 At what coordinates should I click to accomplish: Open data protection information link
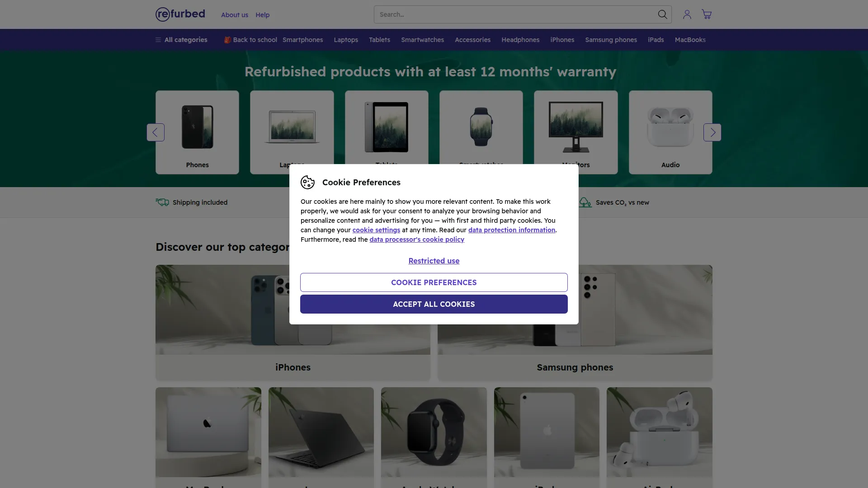pyautogui.click(x=512, y=230)
